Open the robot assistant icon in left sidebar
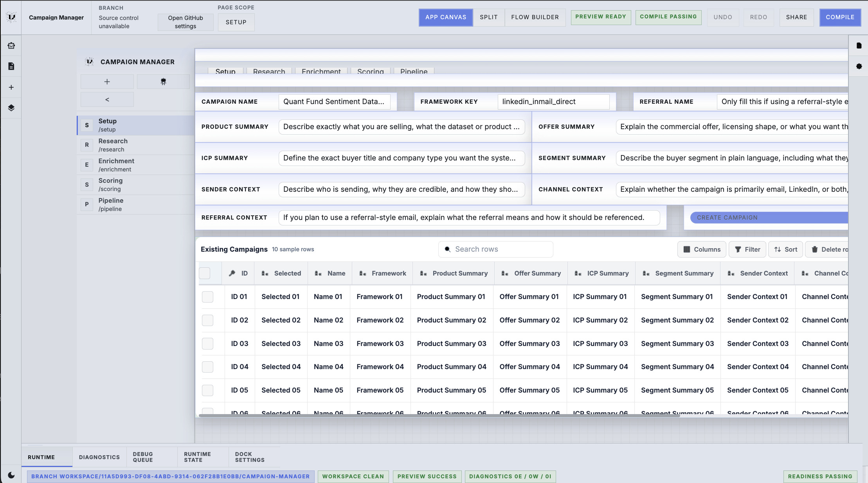 click(11, 46)
